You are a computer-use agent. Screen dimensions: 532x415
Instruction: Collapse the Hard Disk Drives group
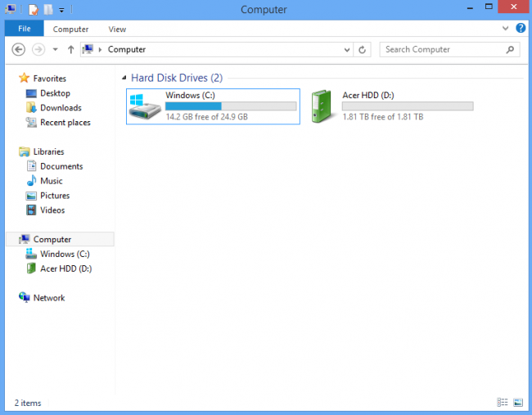(x=124, y=78)
